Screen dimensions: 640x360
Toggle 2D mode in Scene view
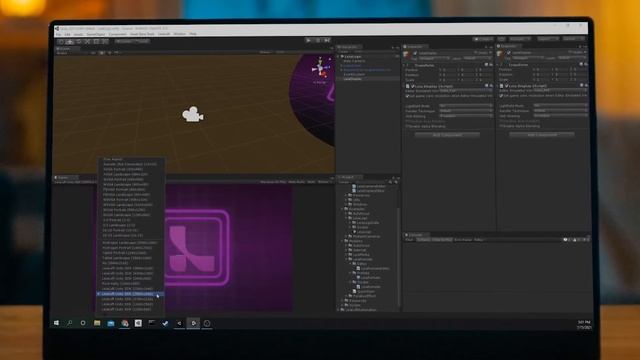[x=93, y=53]
